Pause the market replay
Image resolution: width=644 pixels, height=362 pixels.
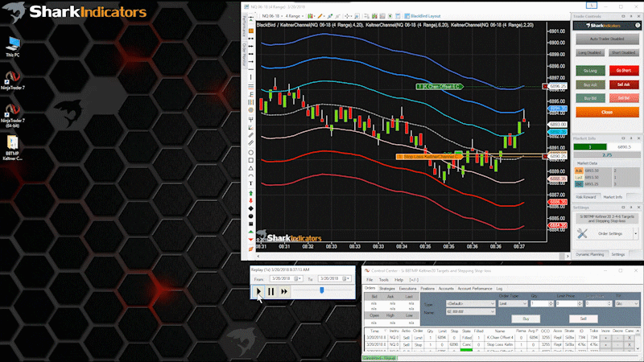(x=271, y=291)
